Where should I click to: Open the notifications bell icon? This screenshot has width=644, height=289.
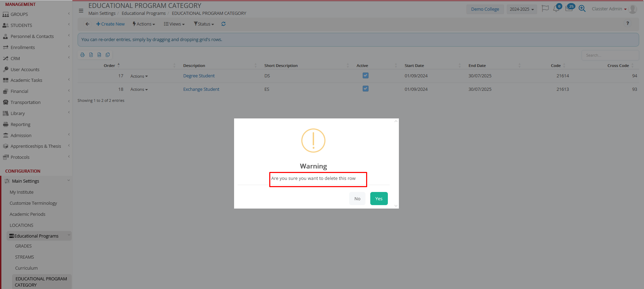(x=556, y=9)
